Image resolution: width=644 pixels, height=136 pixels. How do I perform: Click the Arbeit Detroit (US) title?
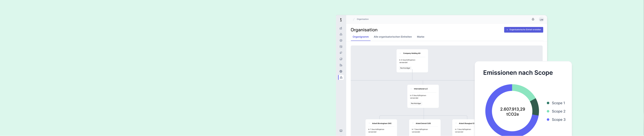point(423,123)
